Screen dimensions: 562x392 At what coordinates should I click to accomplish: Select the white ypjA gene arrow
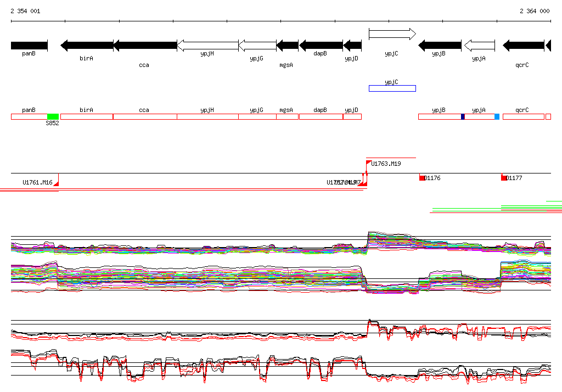coord(479,45)
